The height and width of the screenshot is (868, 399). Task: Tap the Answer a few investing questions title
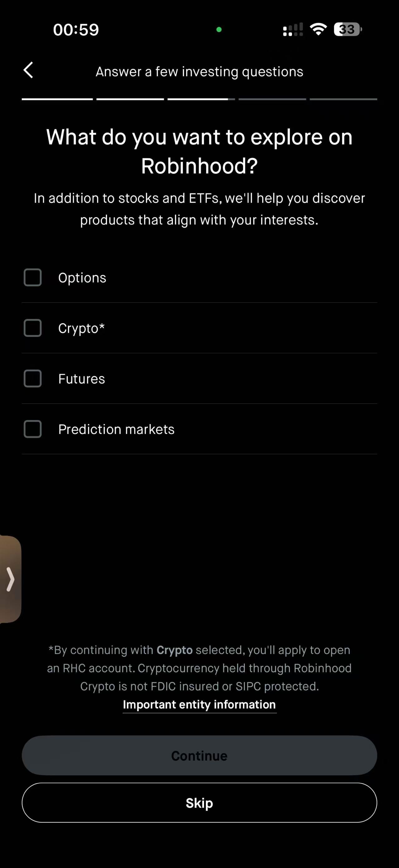click(199, 72)
